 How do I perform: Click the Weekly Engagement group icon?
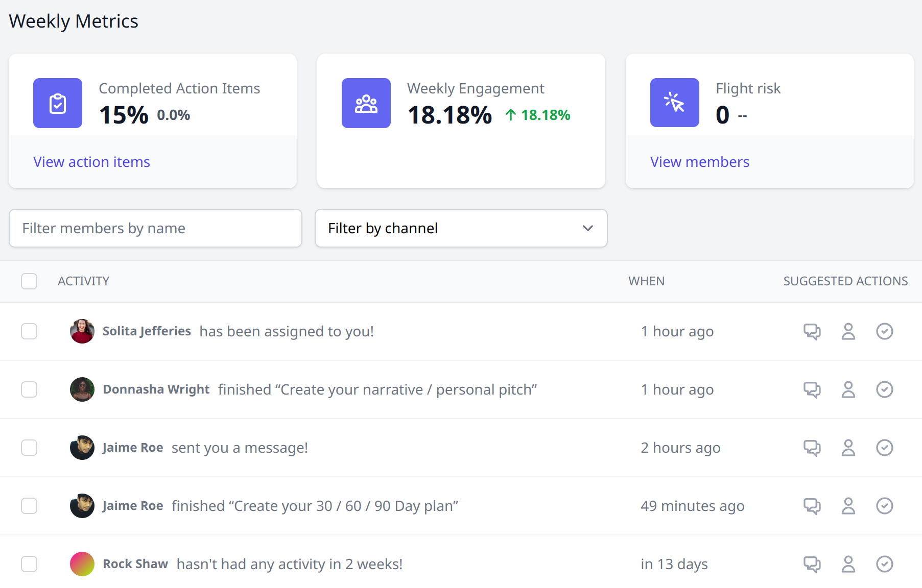366,103
